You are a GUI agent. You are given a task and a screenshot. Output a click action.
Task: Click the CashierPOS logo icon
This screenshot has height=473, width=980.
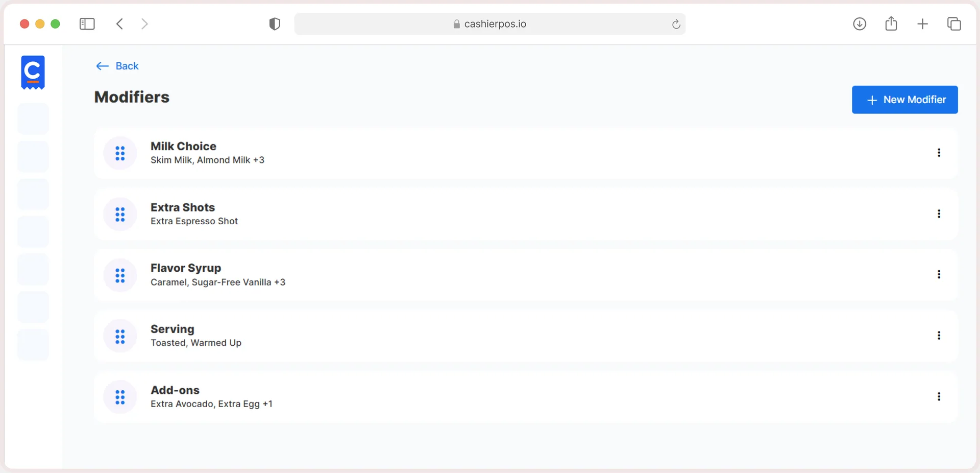[x=33, y=73]
